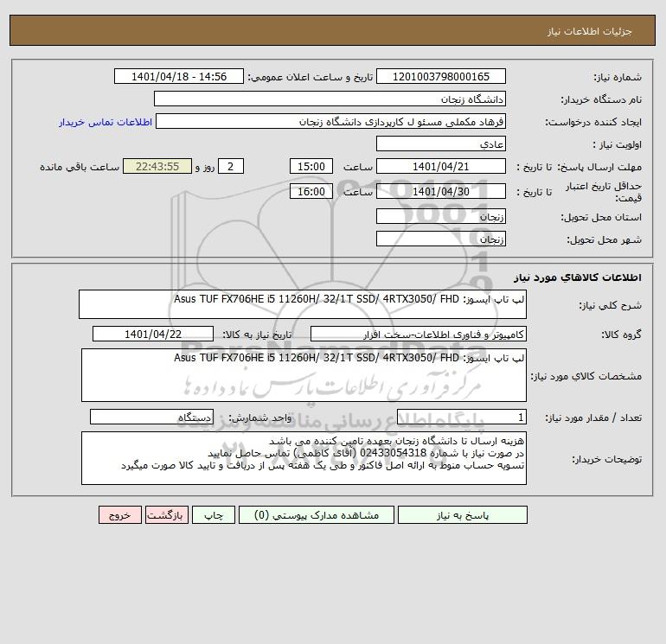Click the response deadline date 1401/04/21
Viewport: 666px width, 644px height.
[441, 167]
